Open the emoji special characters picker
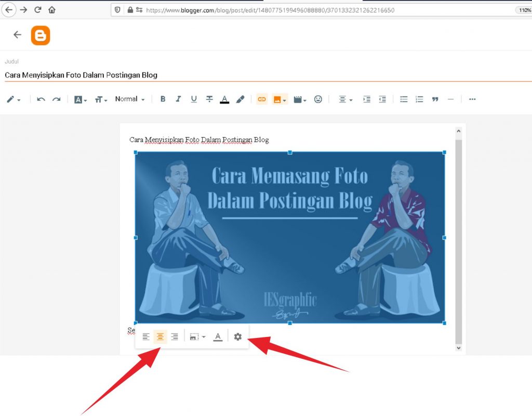Image resolution: width=532 pixels, height=416 pixels. (318, 99)
